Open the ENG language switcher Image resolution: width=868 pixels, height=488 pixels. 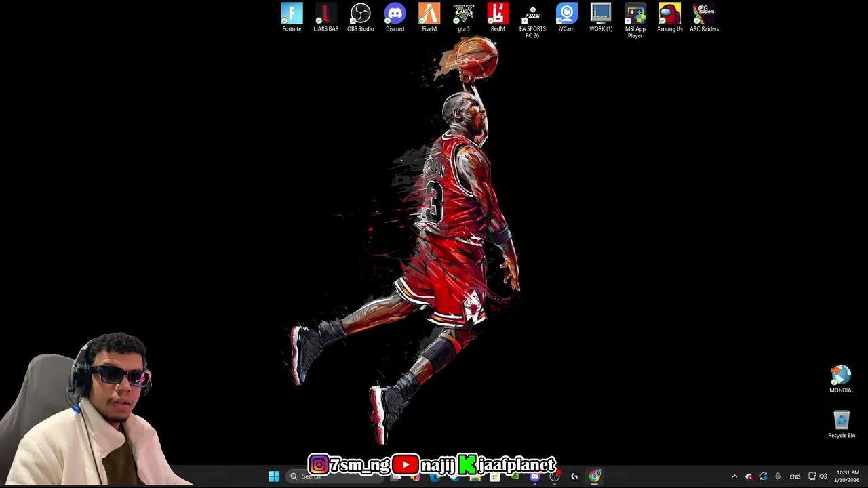(x=795, y=476)
